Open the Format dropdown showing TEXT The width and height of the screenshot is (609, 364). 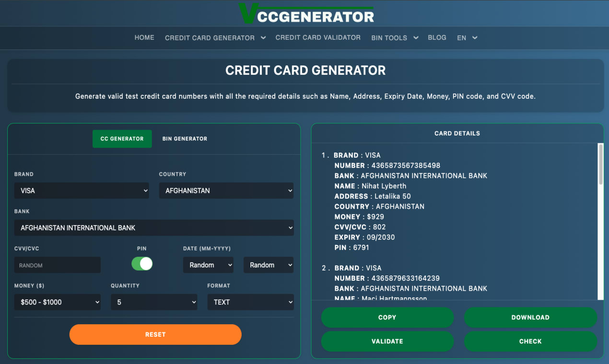250,302
